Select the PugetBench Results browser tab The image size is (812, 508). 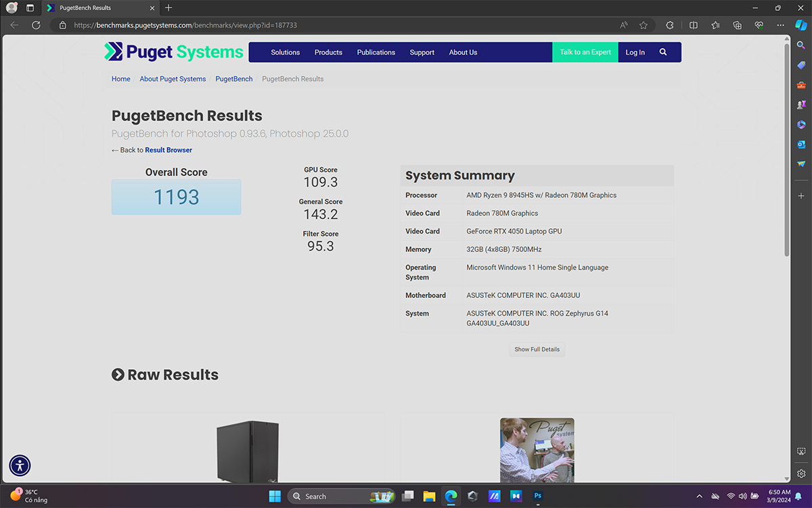pos(85,7)
